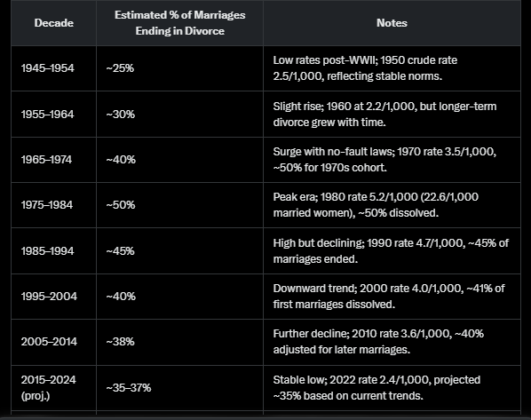Screen dimensions: 531x420
Task: Select the Estimated % of Marriages header
Action: (x=180, y=23)
